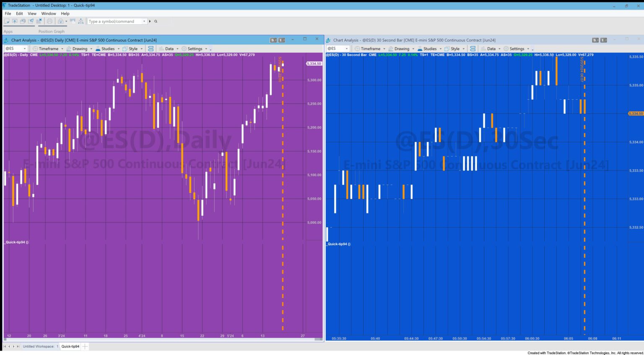
Task: Toggle the chart link icon after Style
Action: 151,49
